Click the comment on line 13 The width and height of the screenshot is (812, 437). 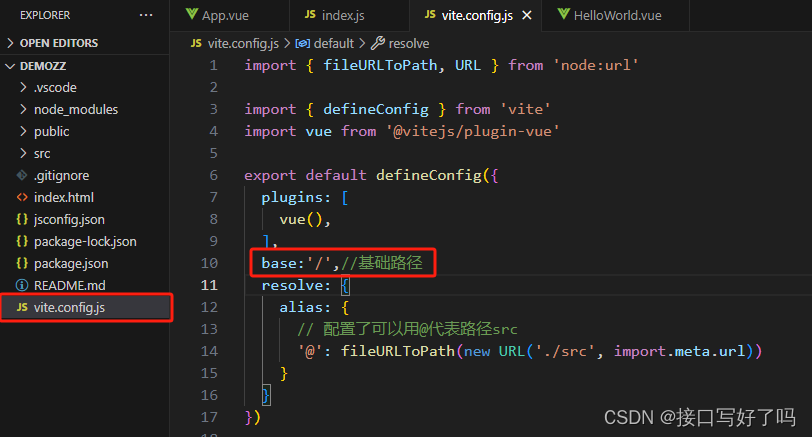[408, 329]
